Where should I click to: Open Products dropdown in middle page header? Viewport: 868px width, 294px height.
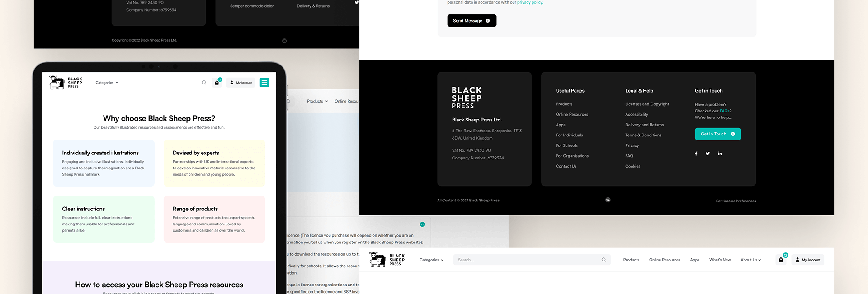(317, 101)
